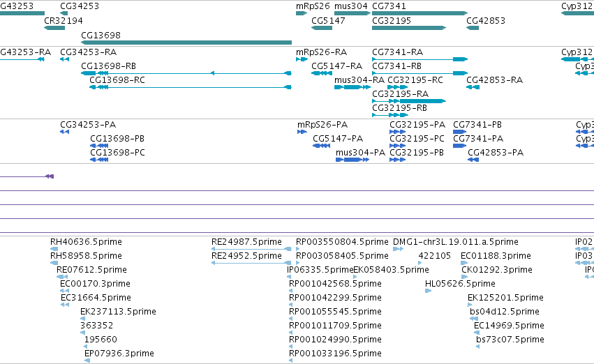Click EST EK237113.5prime
This screenshot has height=364, width=594.
pyautogui.click(x=118, y=312)
